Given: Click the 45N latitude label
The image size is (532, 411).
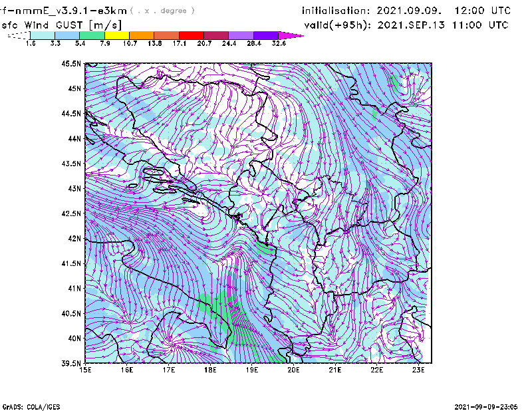Looking at the screenshot, I should tap(74, 88).
